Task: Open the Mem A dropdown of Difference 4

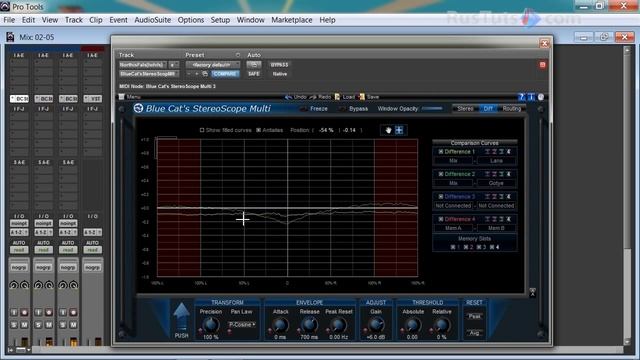Action: [453, 228]
